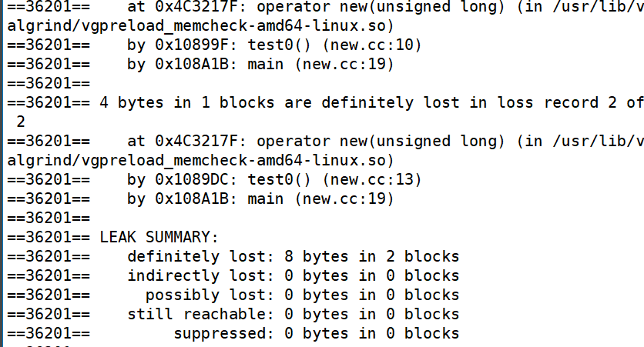Viewport: 644px width, 347px height.
Task: Click the new.cc:10 source reference
Action: click(376, 45)
